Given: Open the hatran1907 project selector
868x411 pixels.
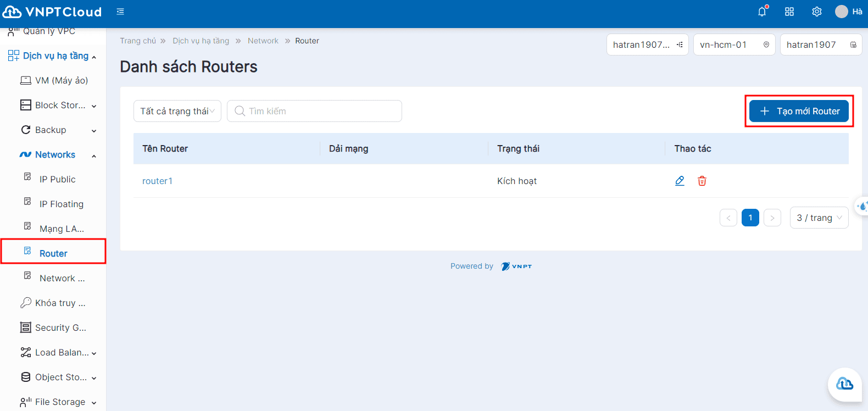Looking at the screenshot, I should tap(821, 45).
